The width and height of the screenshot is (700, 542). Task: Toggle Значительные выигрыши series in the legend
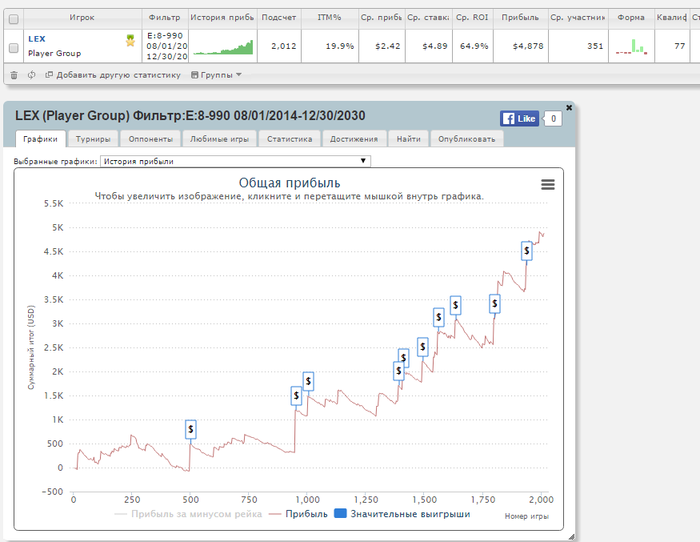click(x=401, y=514)
